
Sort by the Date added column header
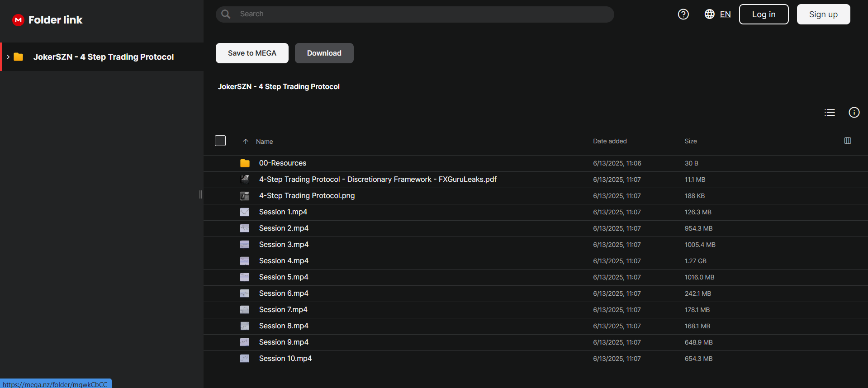pyautogui.click(x=610, y=141)
